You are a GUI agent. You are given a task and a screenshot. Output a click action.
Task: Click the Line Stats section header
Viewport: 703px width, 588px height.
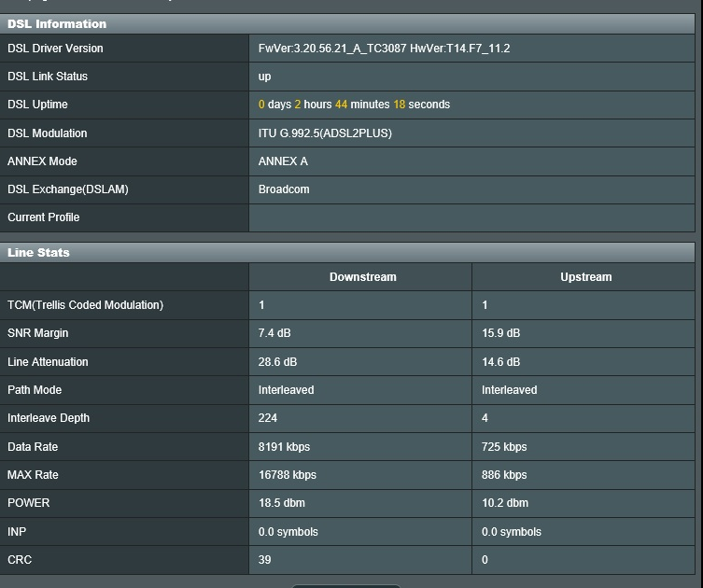click(x=39, y=252)
